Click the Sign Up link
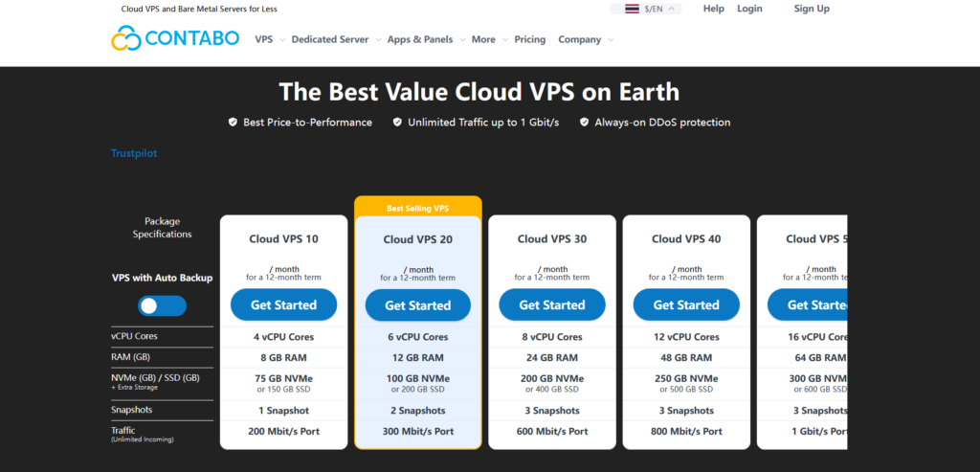980x472 pixels. pos(812,9)
